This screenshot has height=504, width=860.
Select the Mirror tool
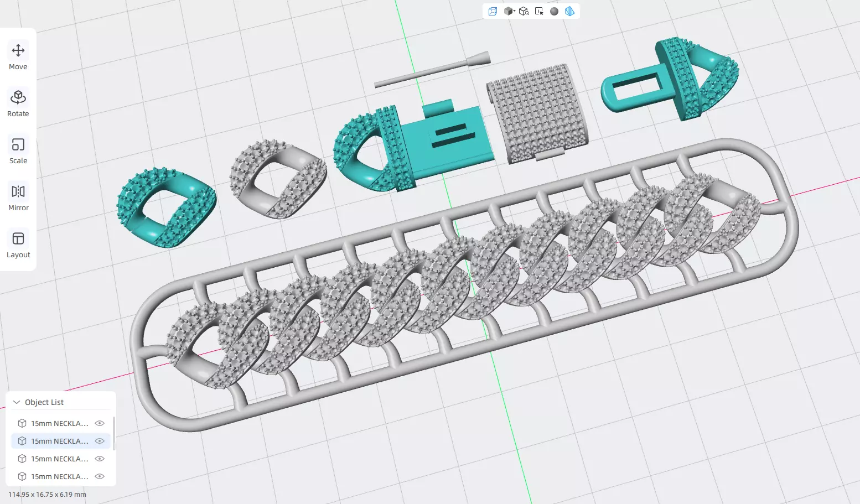click(18, 198)
